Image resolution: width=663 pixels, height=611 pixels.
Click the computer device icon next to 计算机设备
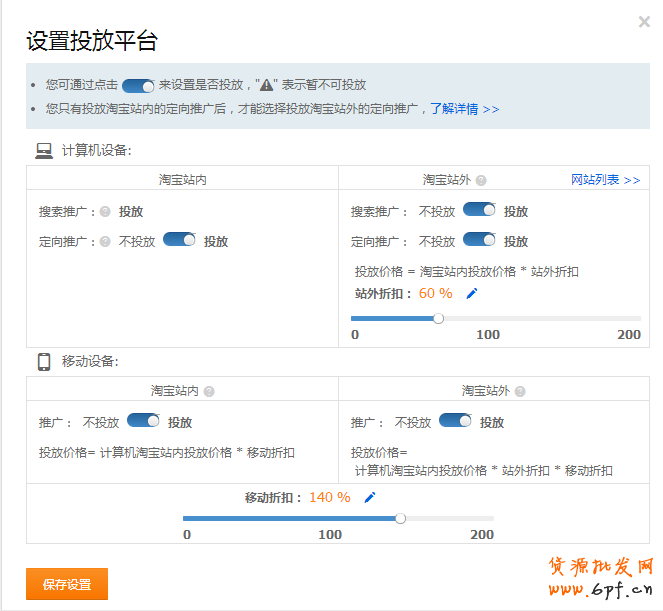pos(44,151)
